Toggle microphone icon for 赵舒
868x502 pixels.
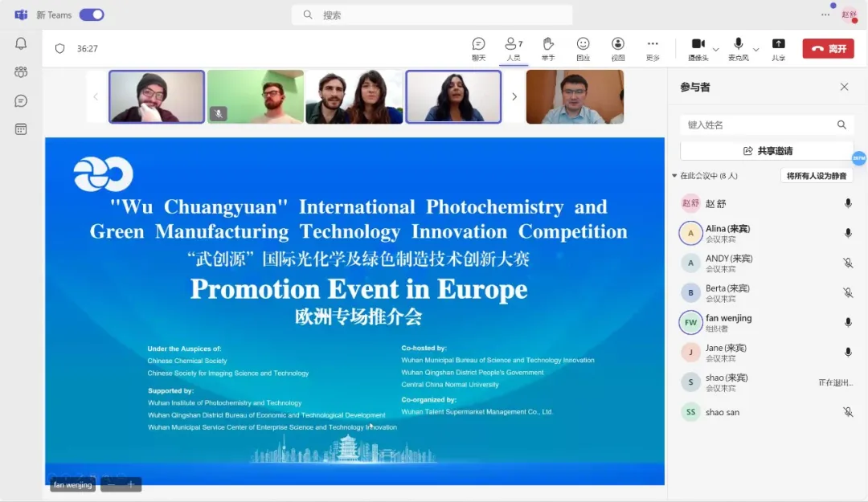coord(848,204)
